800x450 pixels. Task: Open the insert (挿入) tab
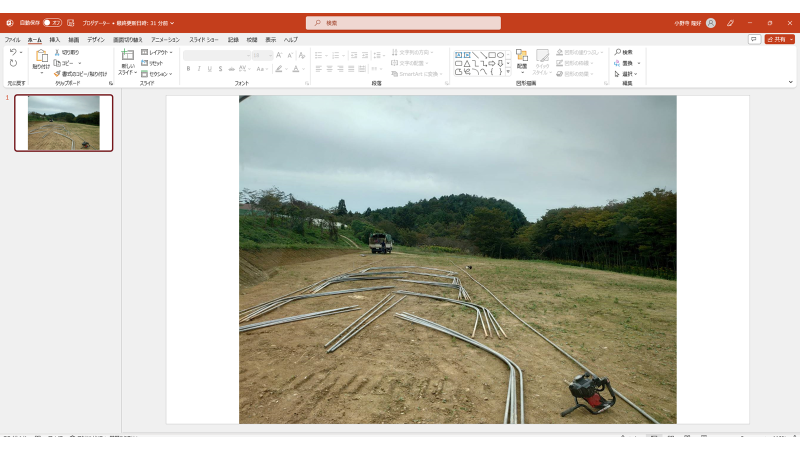[55, 39]
